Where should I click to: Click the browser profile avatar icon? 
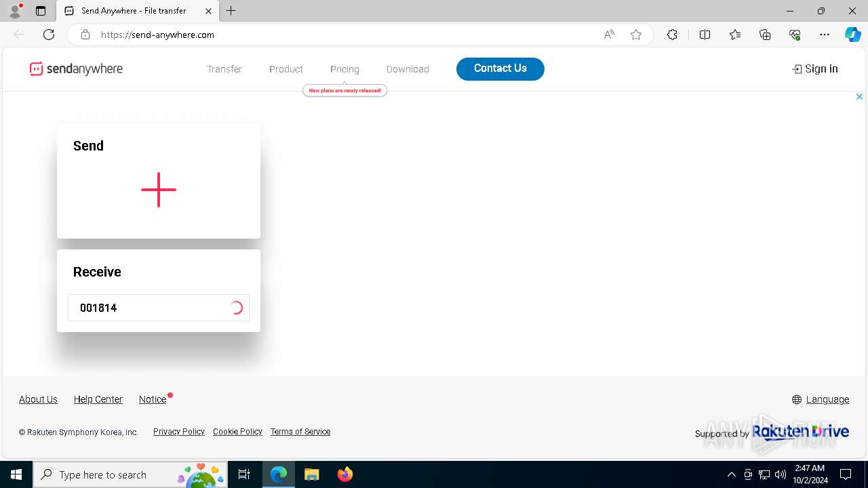[15, 11]
